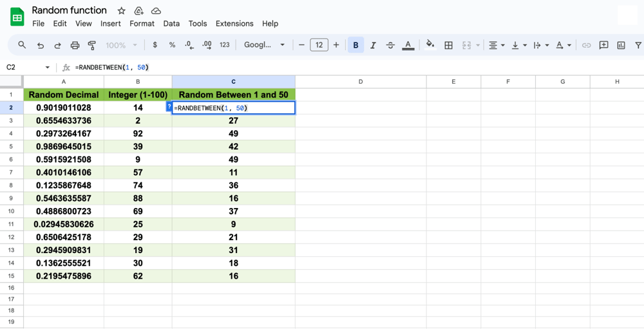
Task: Open the Borders tool
Action: click(449, 45)
